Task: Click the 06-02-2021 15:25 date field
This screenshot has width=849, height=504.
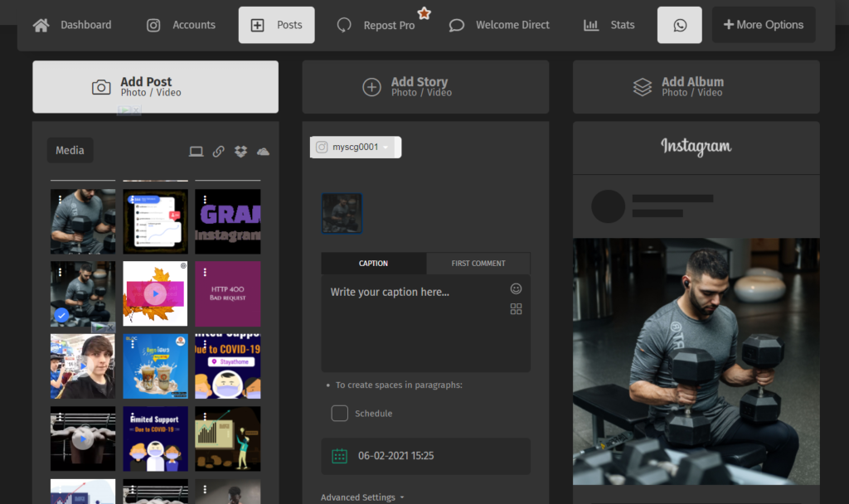Action: [425, 456]
